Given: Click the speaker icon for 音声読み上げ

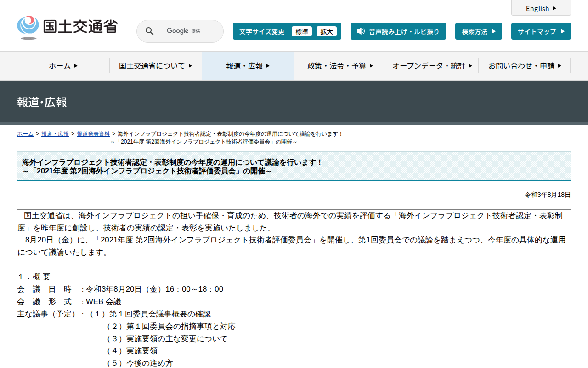Looking at the screenshot, I should 361,31.
